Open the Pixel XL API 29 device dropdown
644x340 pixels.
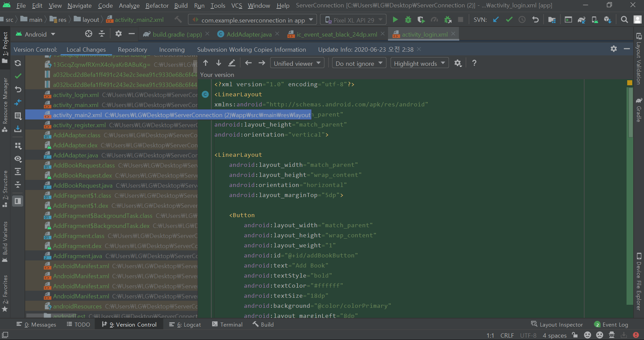tap(353, 20)
